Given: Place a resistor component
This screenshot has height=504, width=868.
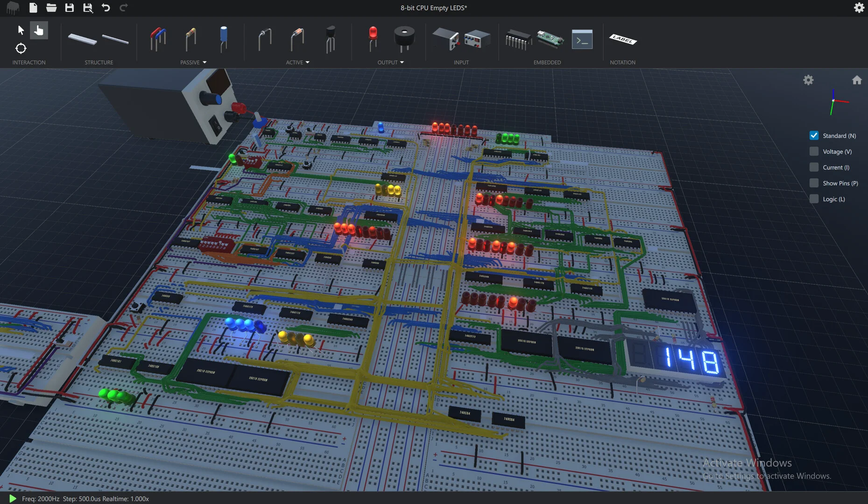Looking at the screenshot, I should tap(190, 40).
